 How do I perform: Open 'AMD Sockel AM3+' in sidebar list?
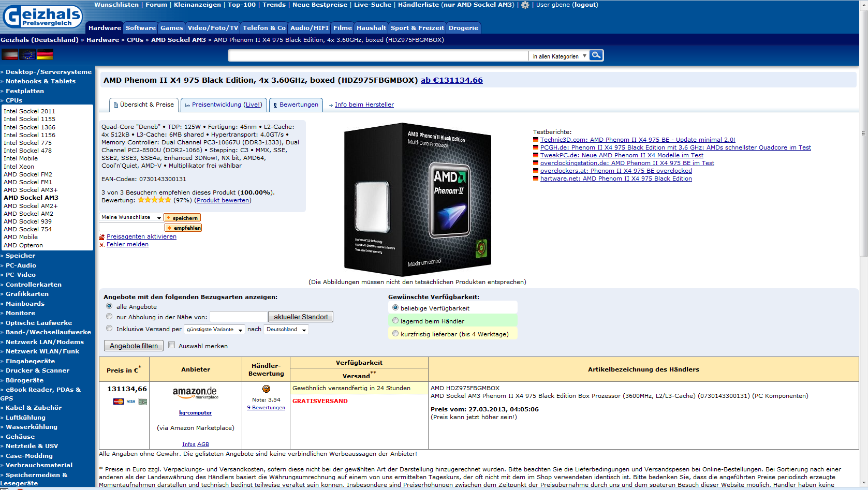(31, 190)
